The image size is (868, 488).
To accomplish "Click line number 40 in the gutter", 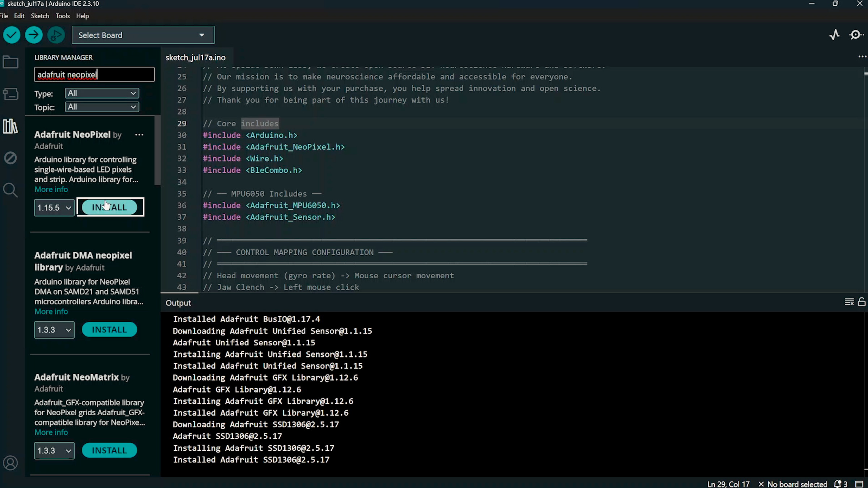I will 182,252.
